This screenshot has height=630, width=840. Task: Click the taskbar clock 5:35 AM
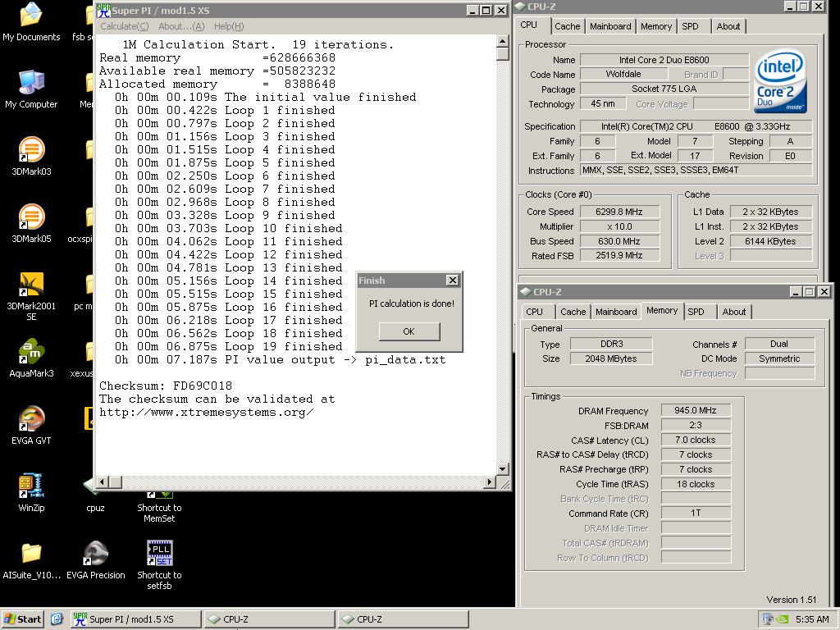pos(812,619)
